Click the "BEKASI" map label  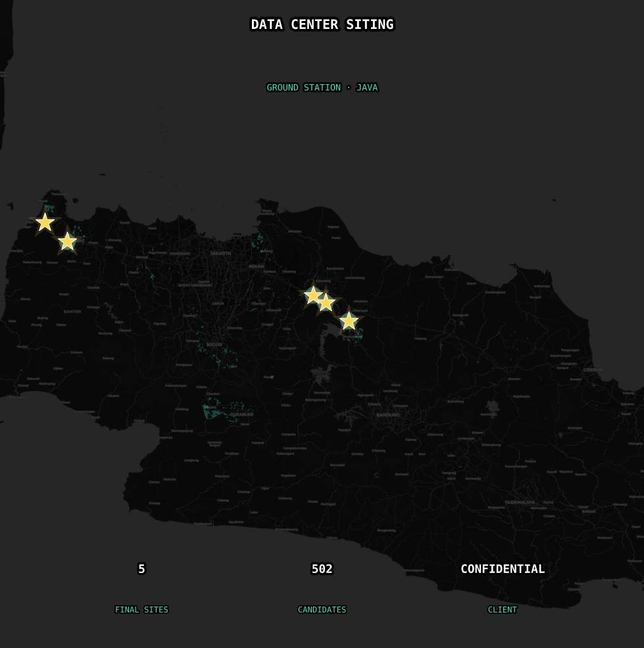tap(257, 266)
